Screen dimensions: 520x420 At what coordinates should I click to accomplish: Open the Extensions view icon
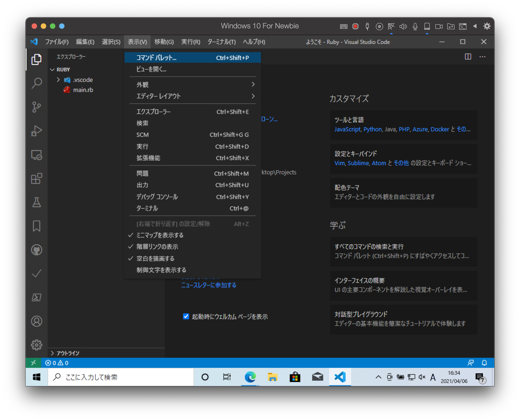37,179
